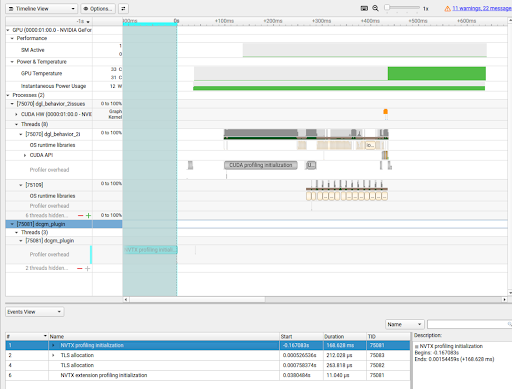Click the keyboard shortcuts icon
The image size is (512, 389).
(364, 8)
